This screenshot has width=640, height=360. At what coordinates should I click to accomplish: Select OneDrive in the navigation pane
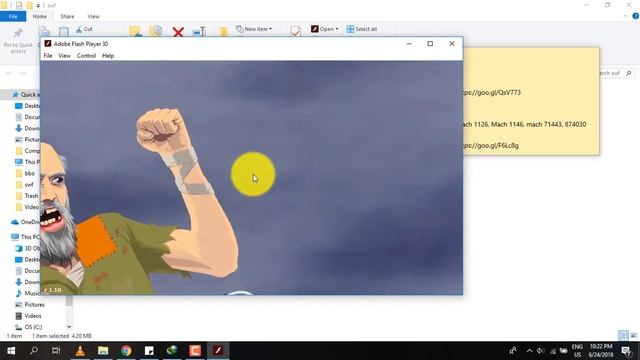[x=26, y=222]
